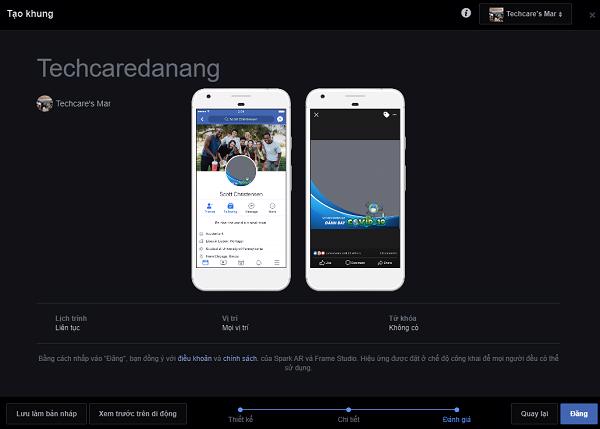Screen dimensions: 600x429
Task: Click the Comment icon in right phone preview
Action: click(356, 264)
